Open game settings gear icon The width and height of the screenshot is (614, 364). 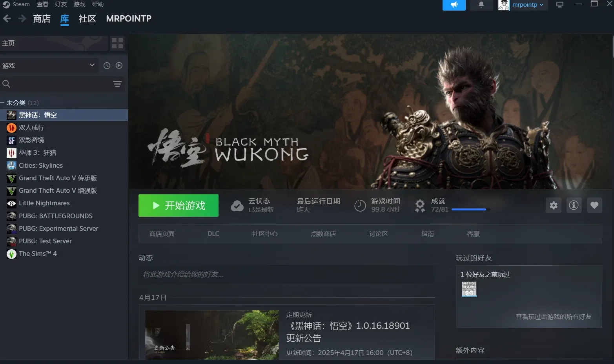(x=554, y=205)
